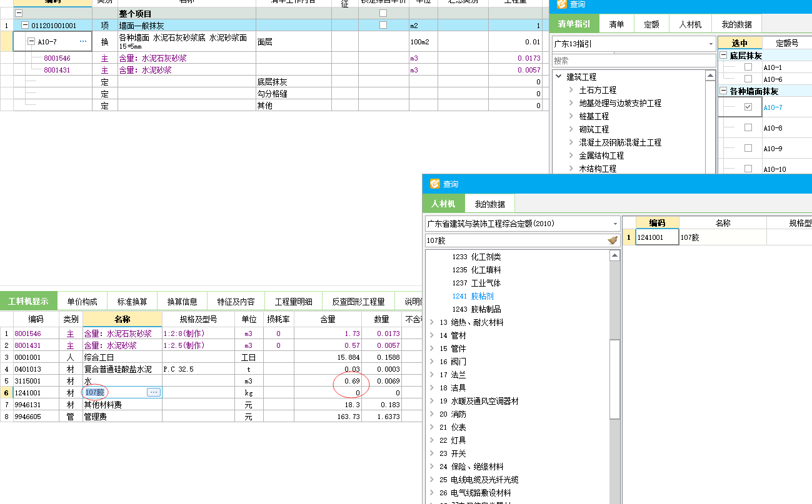Viewport: 812px width, 504px height.
Task: Switch to the 清单指引 tab
Action: pyautogui.click(x=574, y=24)
